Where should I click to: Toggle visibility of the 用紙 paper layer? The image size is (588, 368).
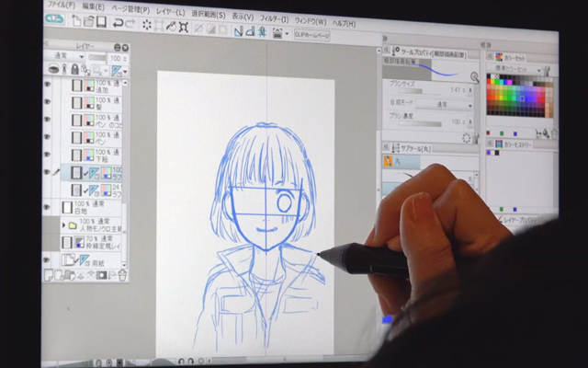[x=47, y=260]
